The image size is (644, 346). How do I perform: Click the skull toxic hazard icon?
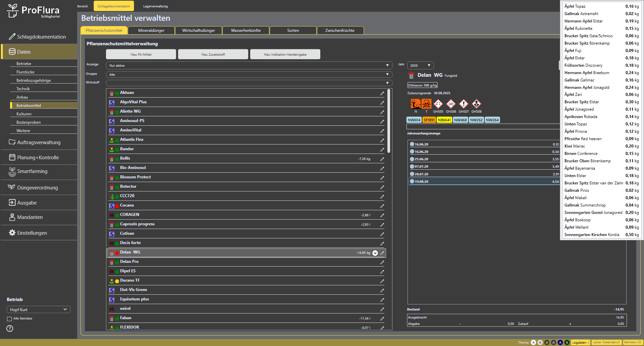click(426, 104)
